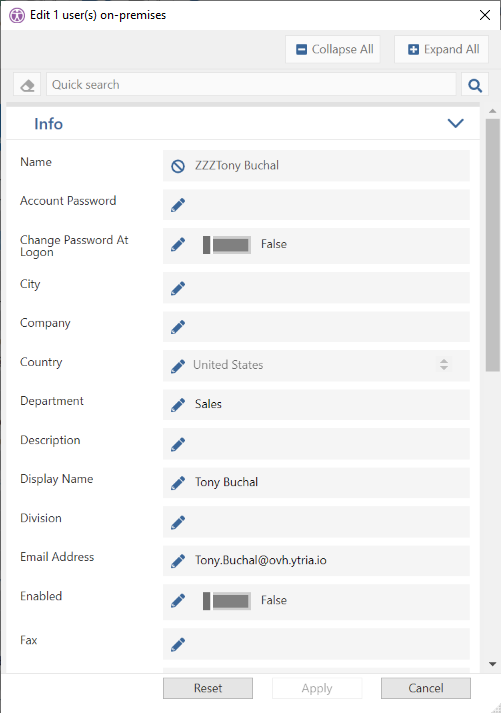Click the edit pencil for Company field

pos(178,326)
